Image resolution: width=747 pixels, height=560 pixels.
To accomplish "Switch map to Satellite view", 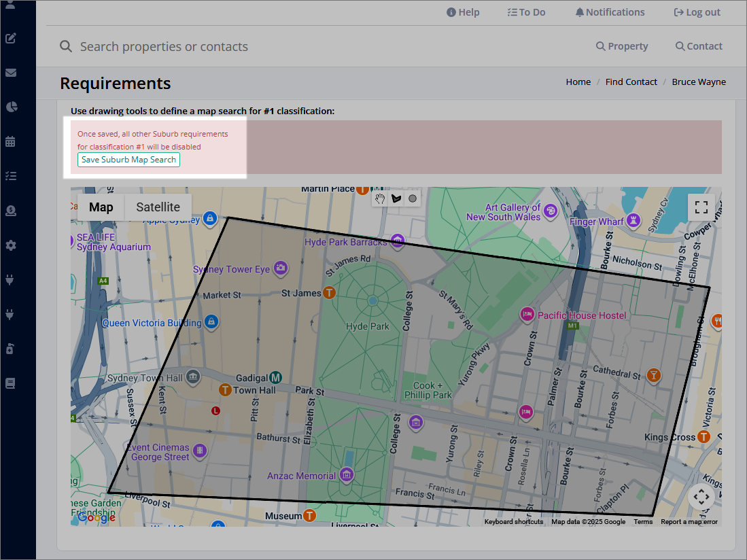I will coord(158,207).
